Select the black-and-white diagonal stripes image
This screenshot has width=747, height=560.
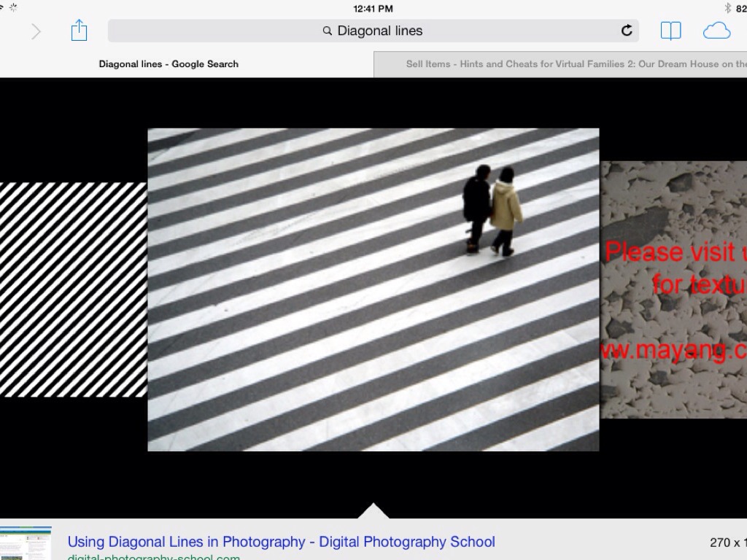point(73,289)
